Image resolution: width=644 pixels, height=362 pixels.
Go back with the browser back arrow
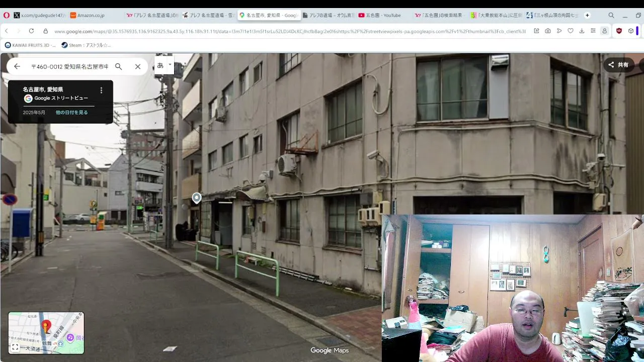pos(7,31)
